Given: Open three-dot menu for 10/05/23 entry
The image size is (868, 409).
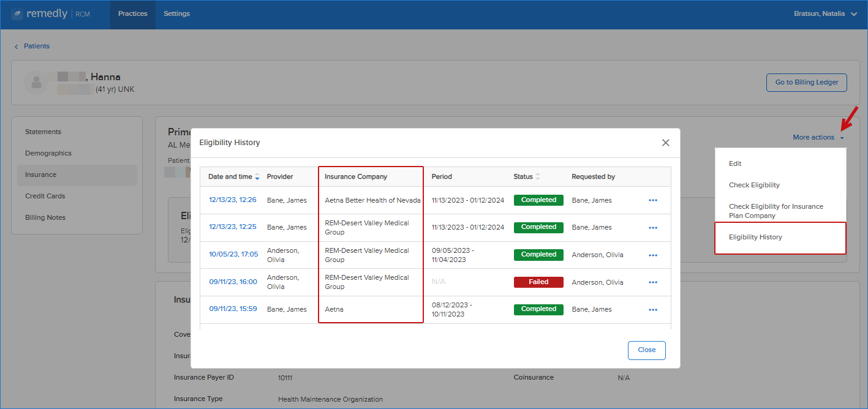Looking at the screenshot, I should 653,255.
